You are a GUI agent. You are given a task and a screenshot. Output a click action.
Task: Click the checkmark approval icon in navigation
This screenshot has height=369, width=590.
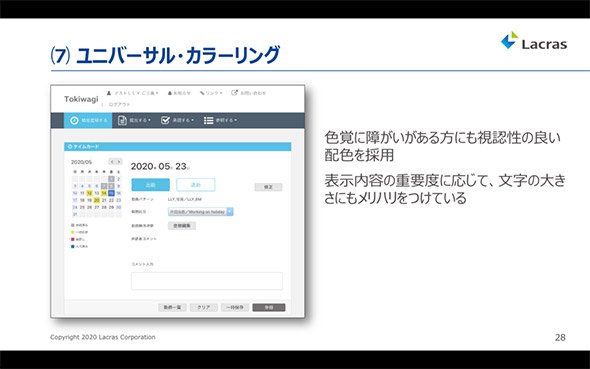click(x=165, y=120)
